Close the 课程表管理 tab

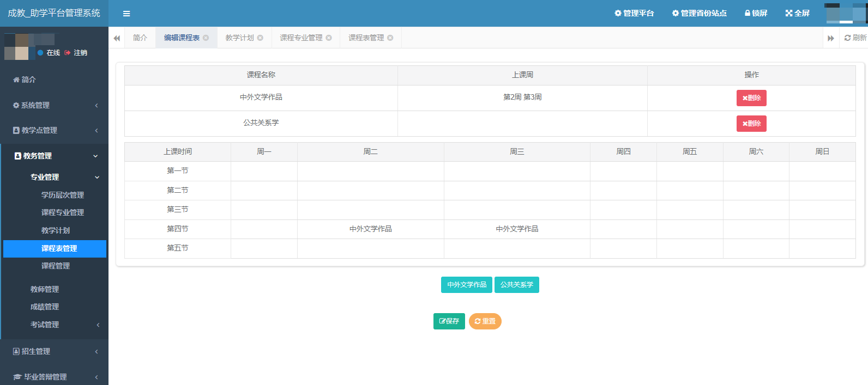(390, 38)
